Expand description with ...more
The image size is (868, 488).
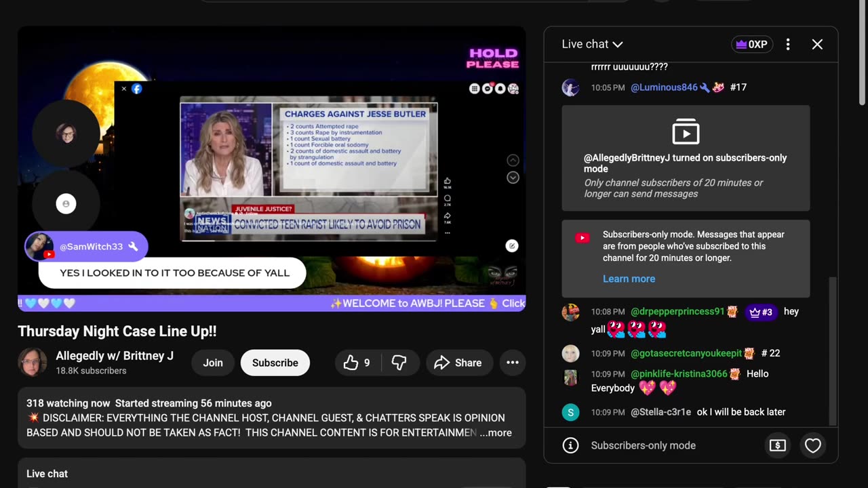(496, 432)
